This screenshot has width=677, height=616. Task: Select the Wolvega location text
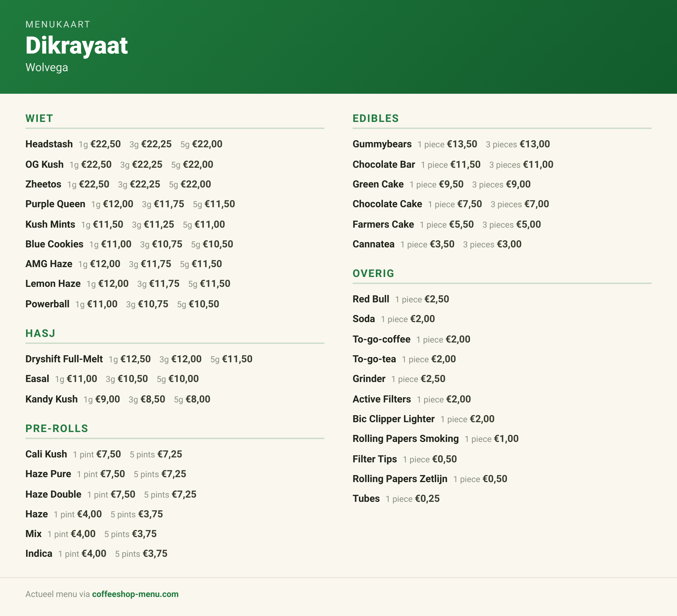point(47,67)
